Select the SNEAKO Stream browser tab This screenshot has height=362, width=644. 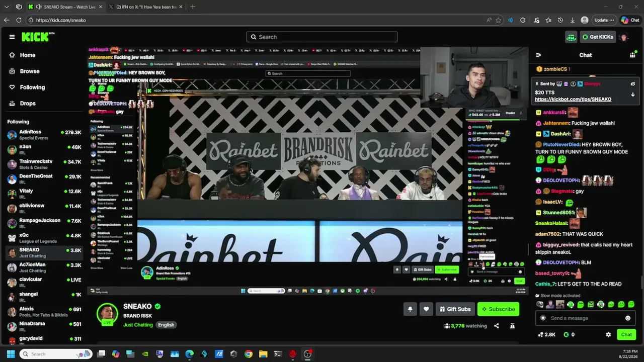[64, 7]
